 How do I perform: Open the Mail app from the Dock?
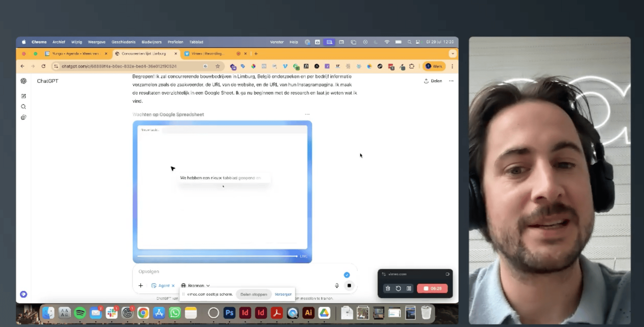click(x=96, y=313)
